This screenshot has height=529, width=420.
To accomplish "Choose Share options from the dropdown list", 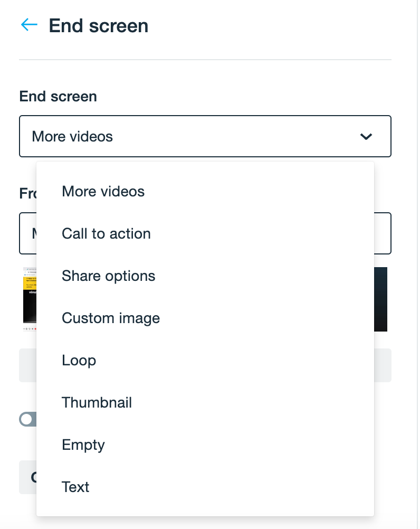I will tap(108, 276).
